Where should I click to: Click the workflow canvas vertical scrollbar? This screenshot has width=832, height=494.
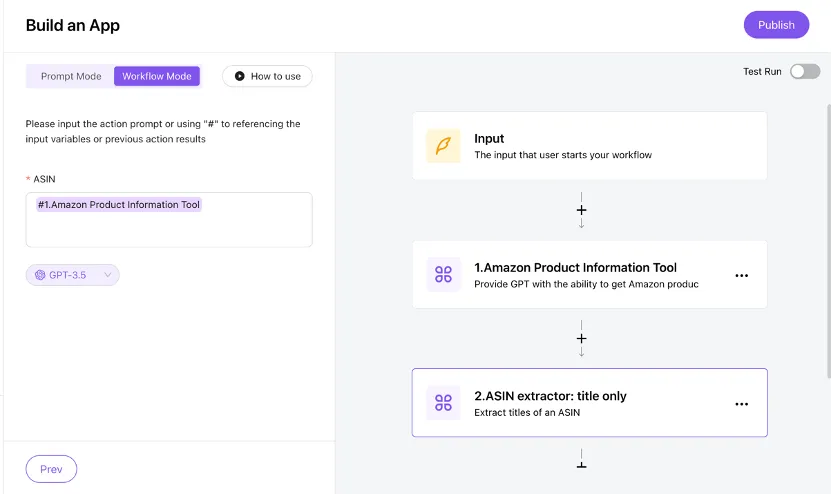point(829,241)
